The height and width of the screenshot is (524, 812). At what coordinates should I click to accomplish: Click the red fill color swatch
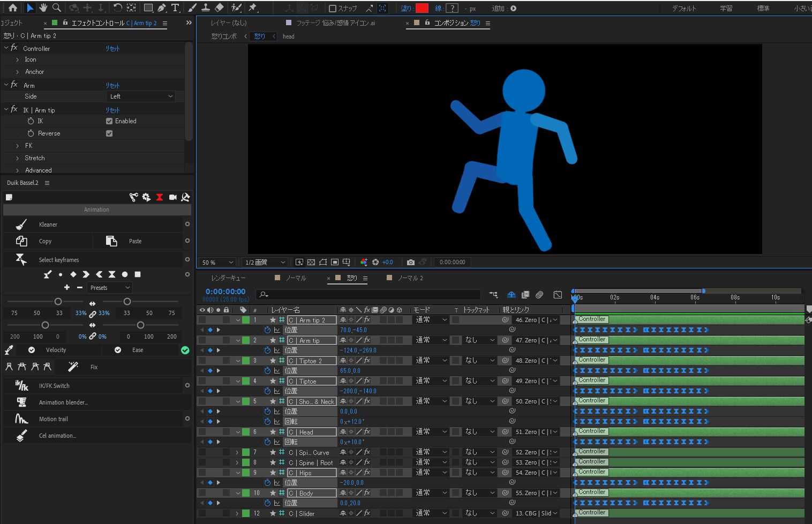pos(422,8)
